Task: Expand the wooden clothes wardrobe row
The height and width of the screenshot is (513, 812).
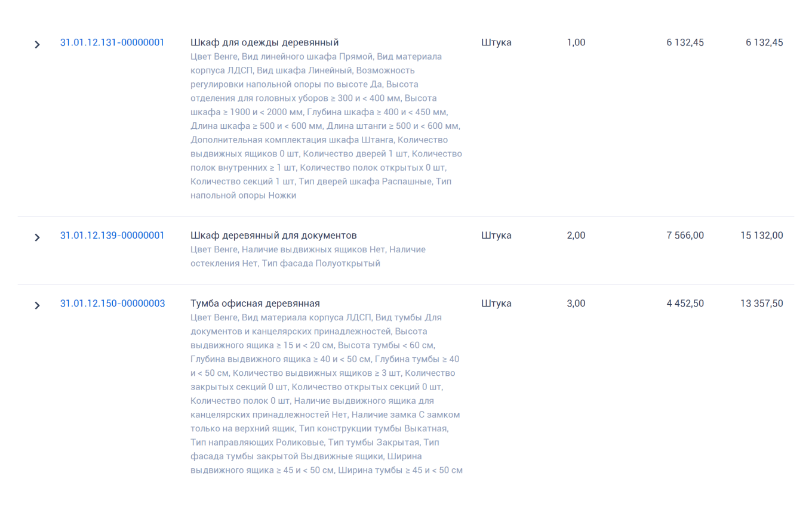Action: (37, 44)
